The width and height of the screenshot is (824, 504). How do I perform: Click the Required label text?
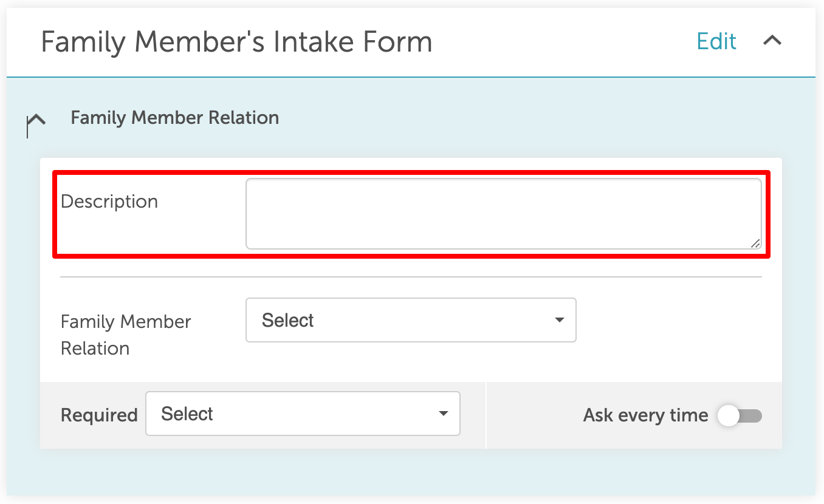coord(99,415)
